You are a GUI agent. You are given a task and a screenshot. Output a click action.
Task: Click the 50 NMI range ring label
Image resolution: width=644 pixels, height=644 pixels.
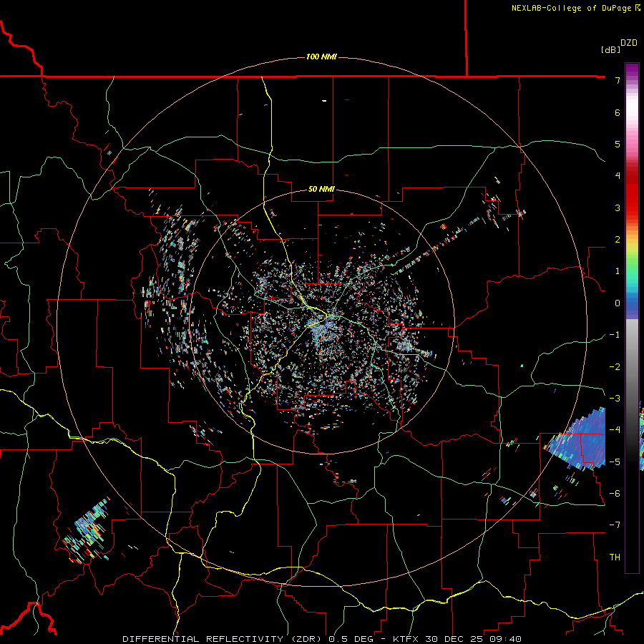point(321,190)
